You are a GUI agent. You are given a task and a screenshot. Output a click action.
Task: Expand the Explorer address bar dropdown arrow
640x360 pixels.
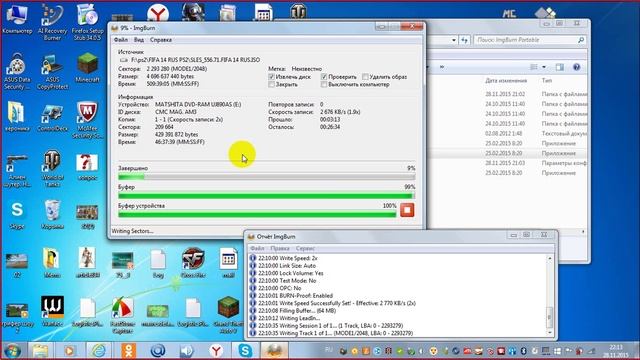[454, 40]
